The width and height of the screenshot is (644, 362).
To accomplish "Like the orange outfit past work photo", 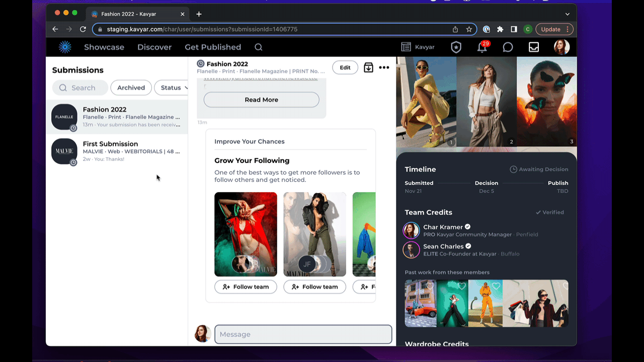I will (x=496, y=286).
